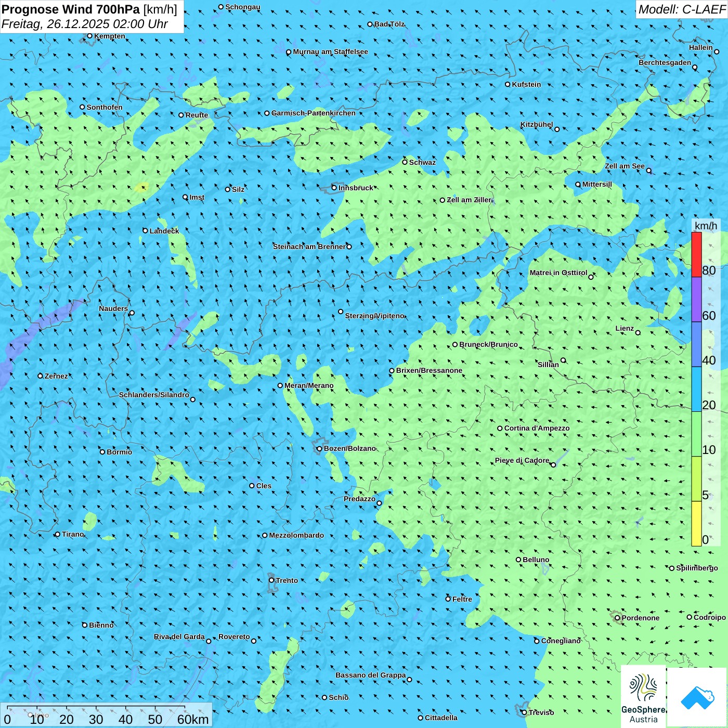Click the Codroipo label
The height and width of the screenshot is (728, 728).
pyautogui.click(x=710, y=617)
